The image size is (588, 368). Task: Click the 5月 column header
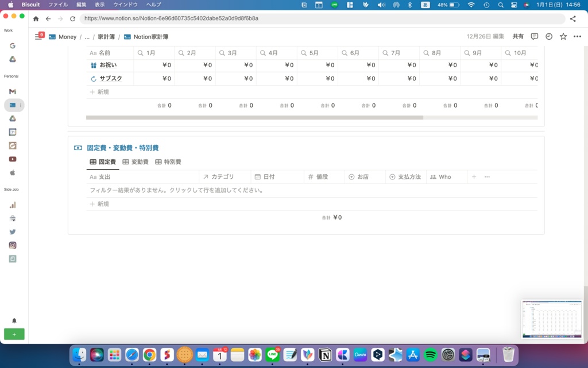pos(317,53)
